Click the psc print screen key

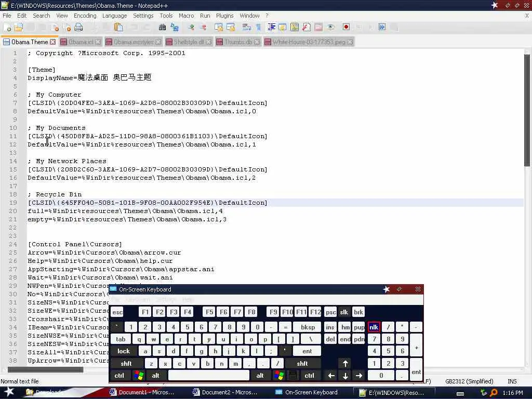330,312
